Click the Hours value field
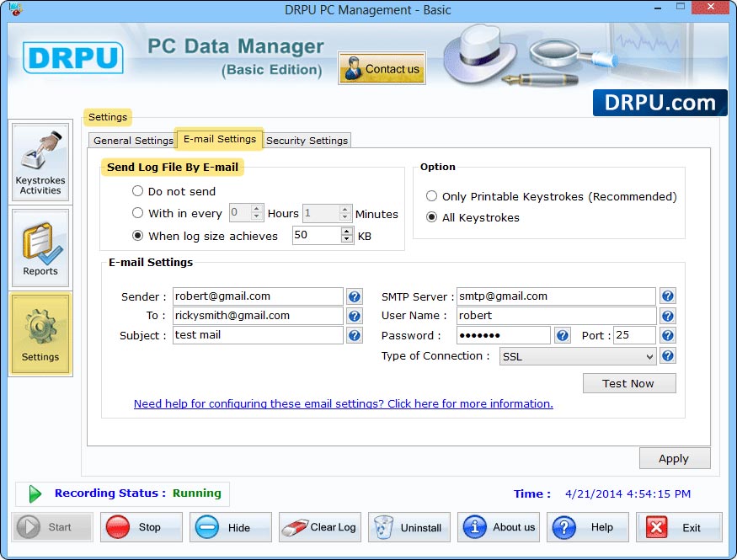The image size is (737, 560). click(x=240, y=213)
